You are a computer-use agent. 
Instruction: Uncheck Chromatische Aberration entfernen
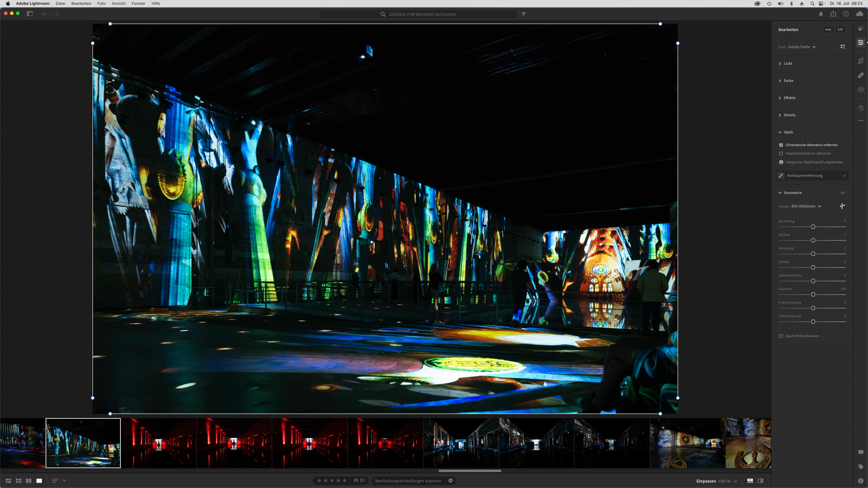[781, 145]
